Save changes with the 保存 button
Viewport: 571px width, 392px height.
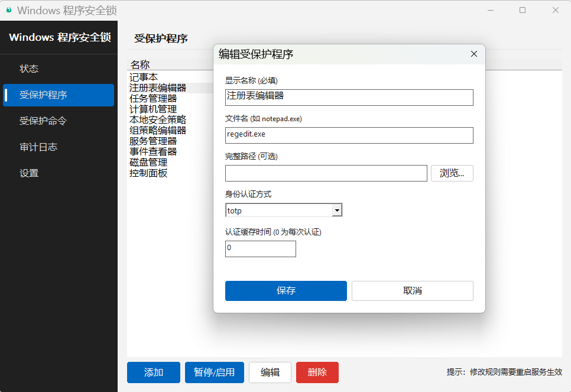pos(285,291)
